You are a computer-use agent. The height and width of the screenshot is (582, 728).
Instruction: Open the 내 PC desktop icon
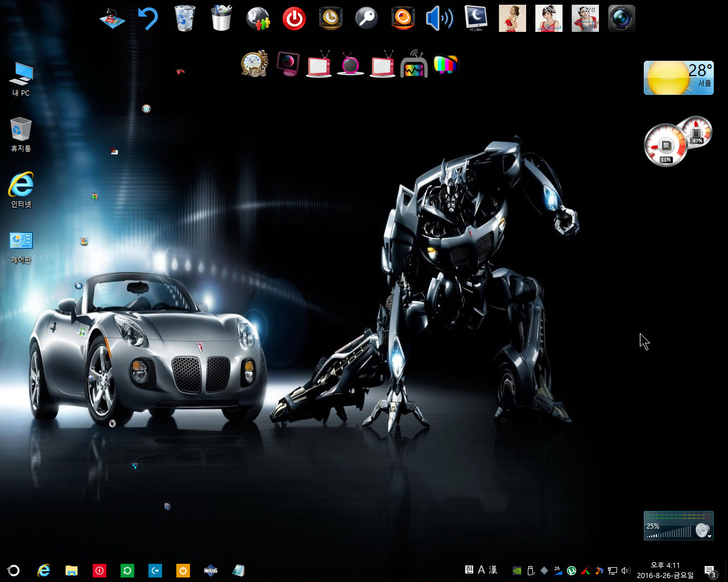21,79
